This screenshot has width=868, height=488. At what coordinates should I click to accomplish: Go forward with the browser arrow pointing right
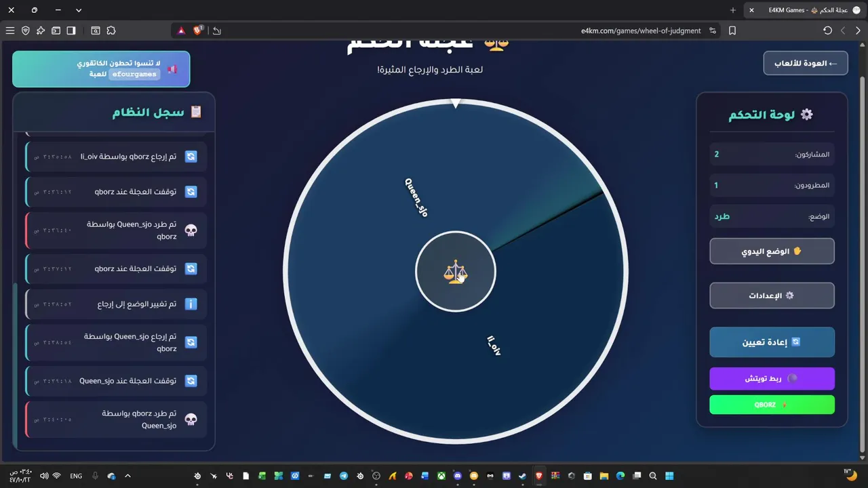click(858, 30)
